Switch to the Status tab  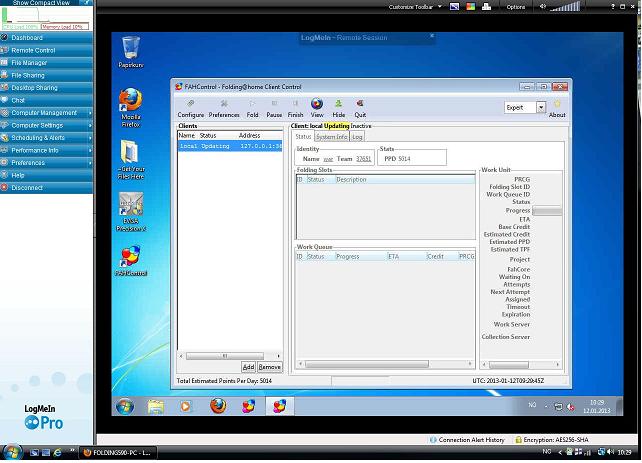303,137
